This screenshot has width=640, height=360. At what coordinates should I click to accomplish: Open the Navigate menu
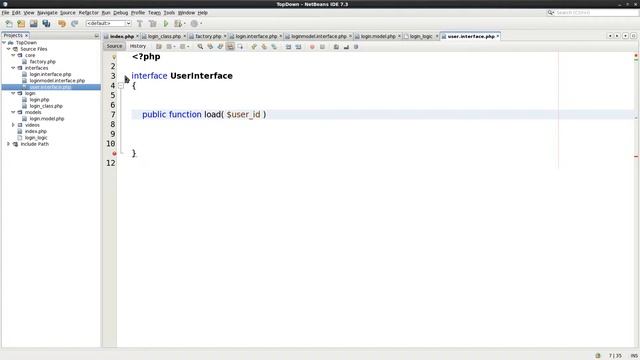point(47,13)
